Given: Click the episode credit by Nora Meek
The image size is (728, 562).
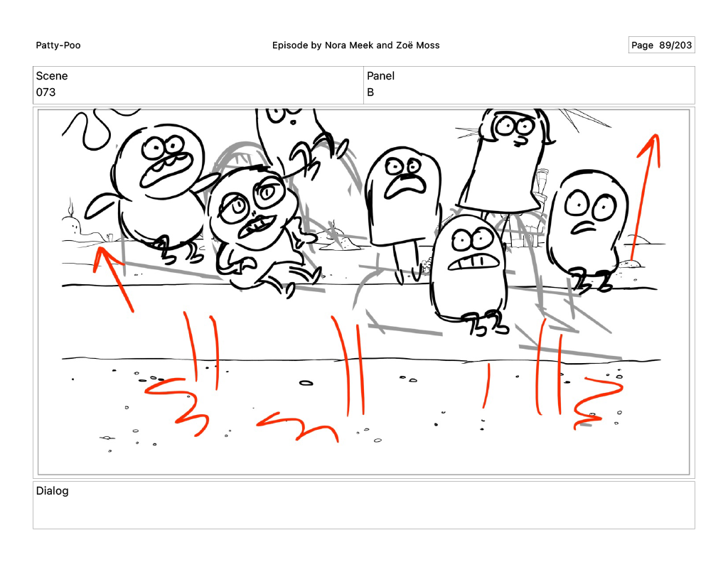Looking at the screenshot, I should coord(355,45).
